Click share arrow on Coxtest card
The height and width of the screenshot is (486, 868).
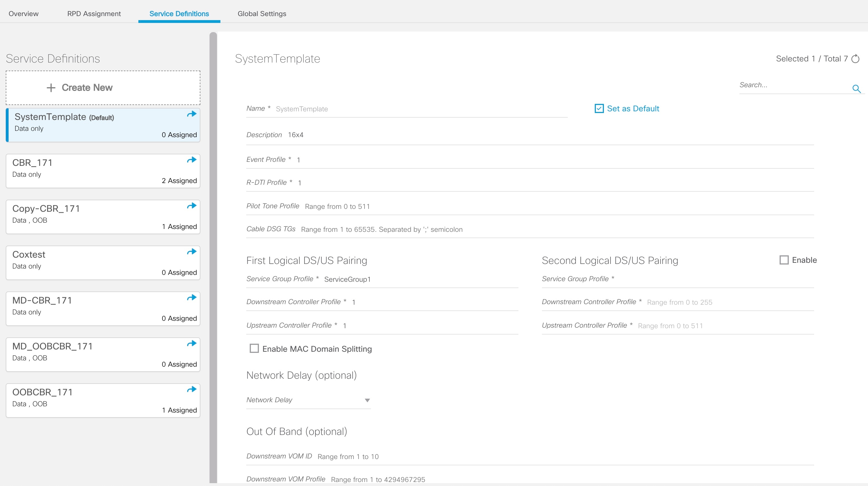click(191, 252)
